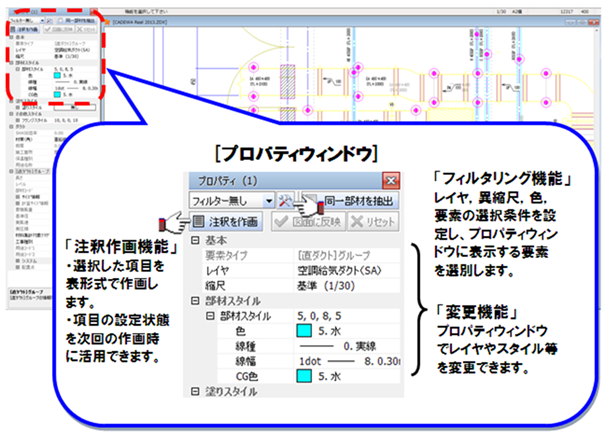
Task: Select [CADEWA Real 2013.ZDX] document tab
Action: coord(139,22)
